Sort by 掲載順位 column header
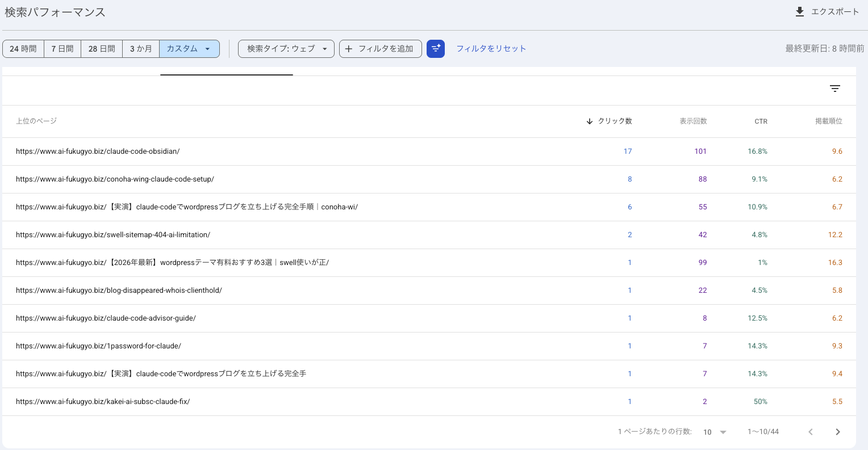The image size is (868, 450). coord(829,121)
